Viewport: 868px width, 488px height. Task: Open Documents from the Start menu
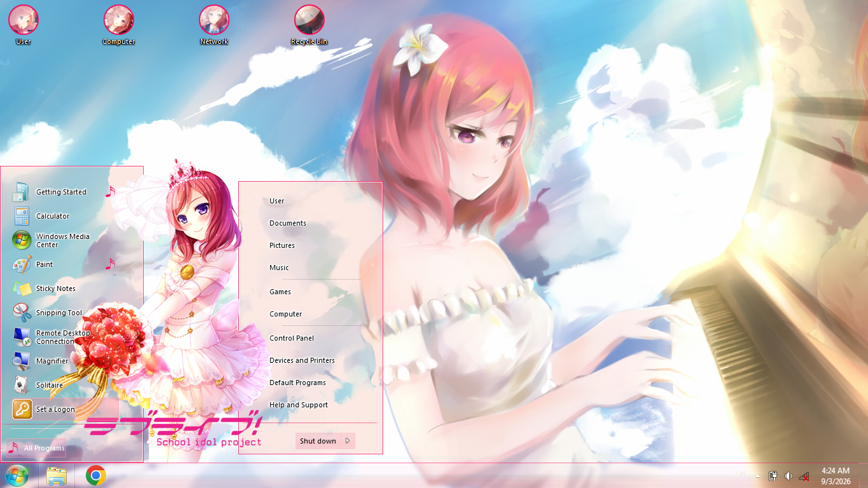coord(288,223)
